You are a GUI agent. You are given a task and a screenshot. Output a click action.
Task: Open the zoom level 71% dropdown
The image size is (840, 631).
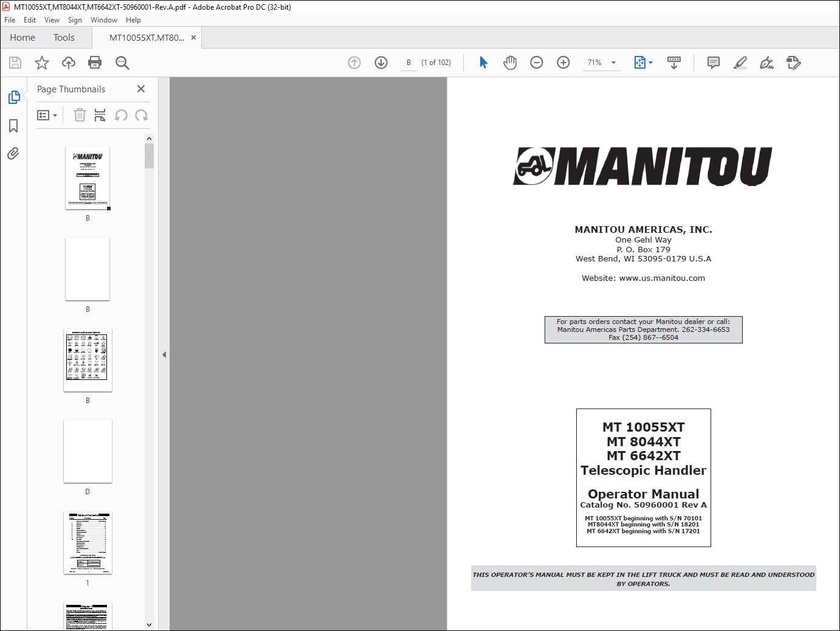coord(602,63)
